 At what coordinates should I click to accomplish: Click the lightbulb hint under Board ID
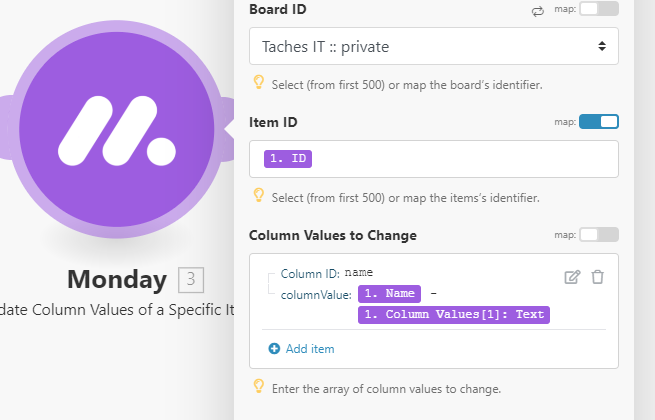point(259,82)
